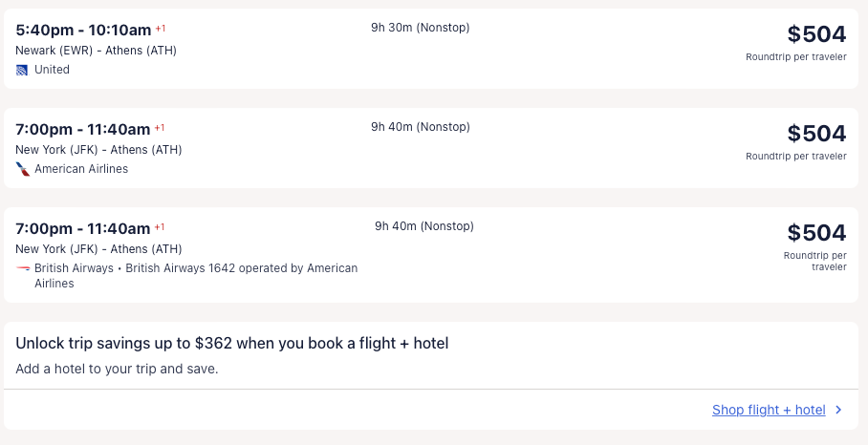This screenshot has width=868, height=445.
Task: Click the $504 price on the United flight
Action: pos(816,34)
